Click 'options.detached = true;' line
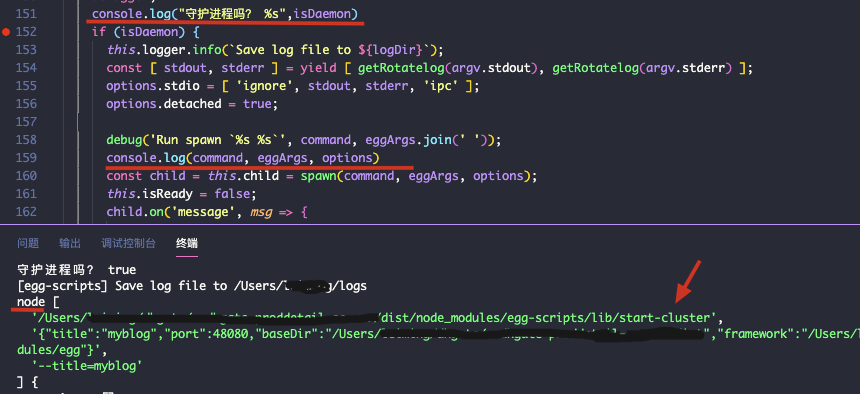Image resolution: width=860 pixels, height=394 pixels. pos(192,104)
